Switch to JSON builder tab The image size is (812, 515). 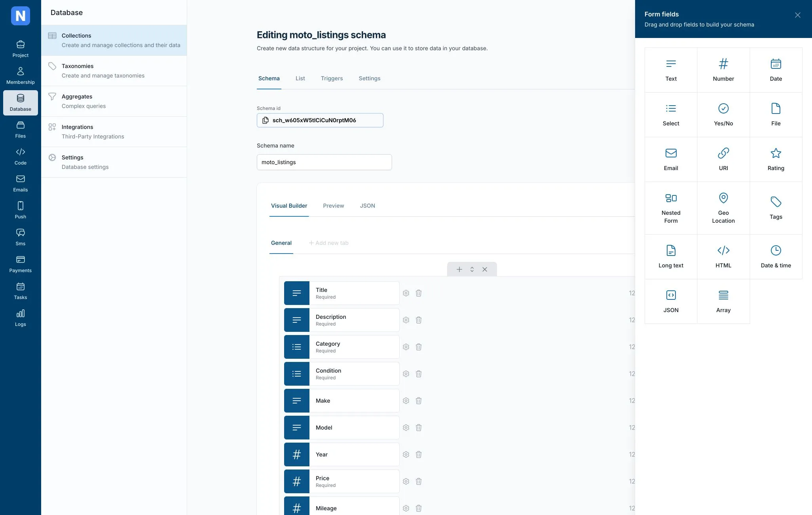point(368,206)
